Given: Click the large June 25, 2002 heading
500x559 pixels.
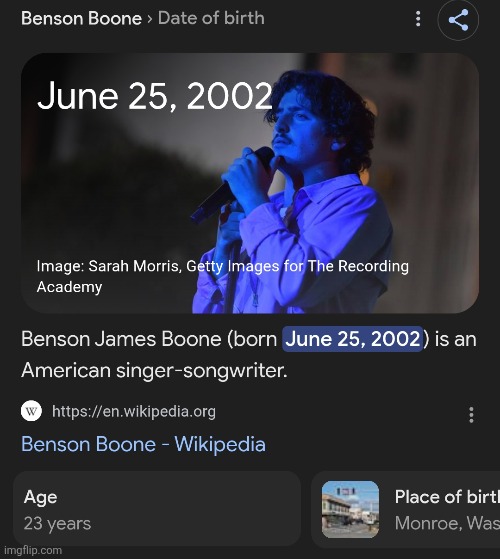Looking at the screenshot, I should click(155, 96).
